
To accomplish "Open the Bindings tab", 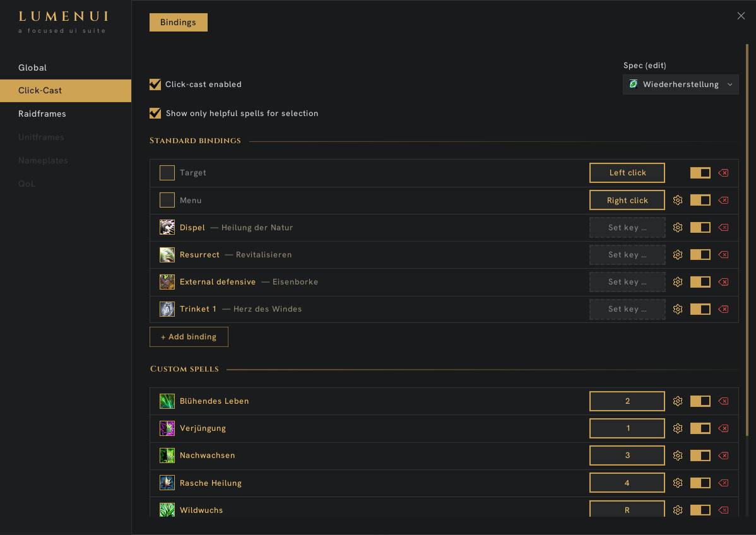I will (x=179, y=22).
